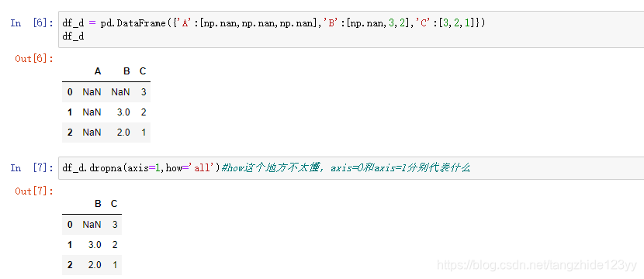644x279 pixels.
Task: Click the NaN cell in Out[7] table
Action: coord(92,225)
